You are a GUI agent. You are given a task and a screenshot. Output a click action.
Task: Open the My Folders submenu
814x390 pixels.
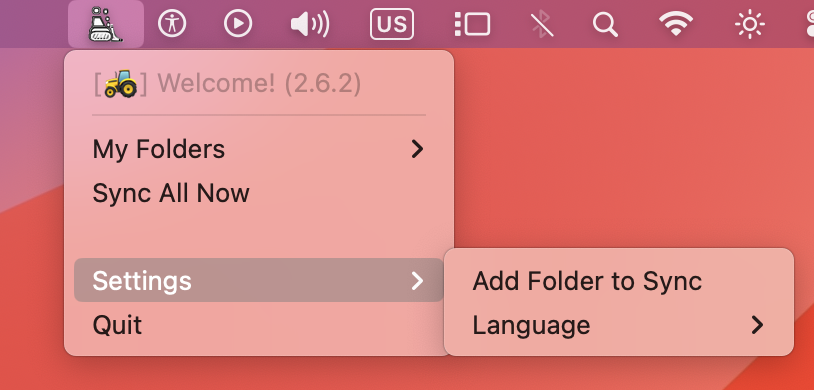click(259, 150)
